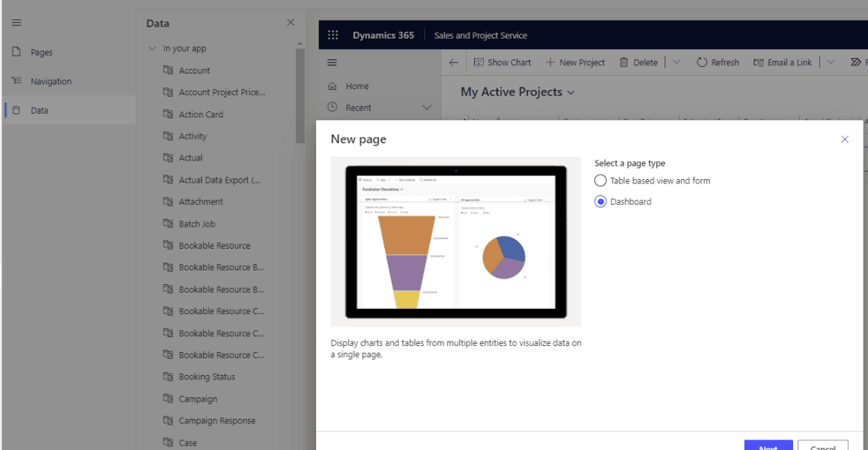Click New Project in command bar
This screenshot has width=868, height=450.
[x=575, y=62]
